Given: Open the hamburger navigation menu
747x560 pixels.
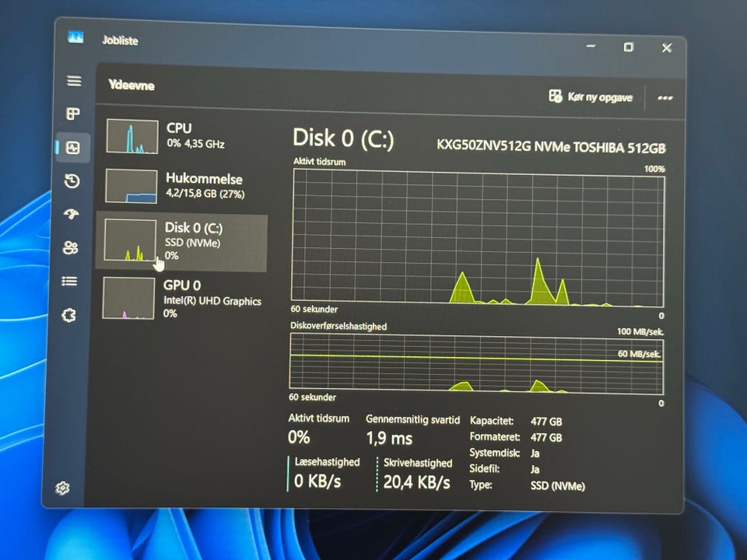Looking at the screenshot, I should (74, 80).
